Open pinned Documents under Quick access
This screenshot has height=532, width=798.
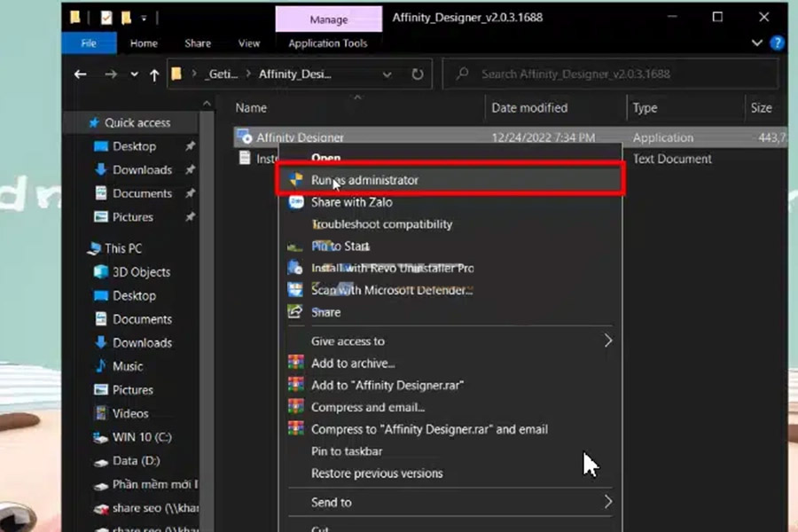[142, 193]
